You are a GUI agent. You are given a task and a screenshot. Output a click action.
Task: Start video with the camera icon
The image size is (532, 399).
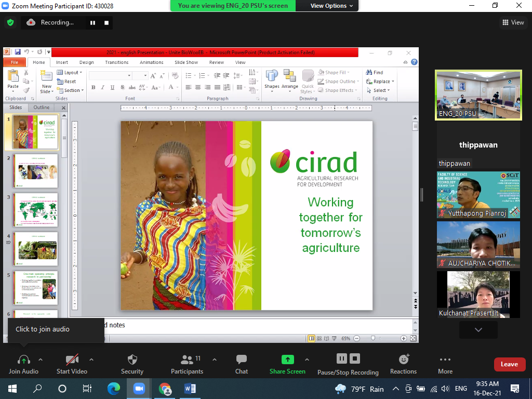[x=72, y=360]
